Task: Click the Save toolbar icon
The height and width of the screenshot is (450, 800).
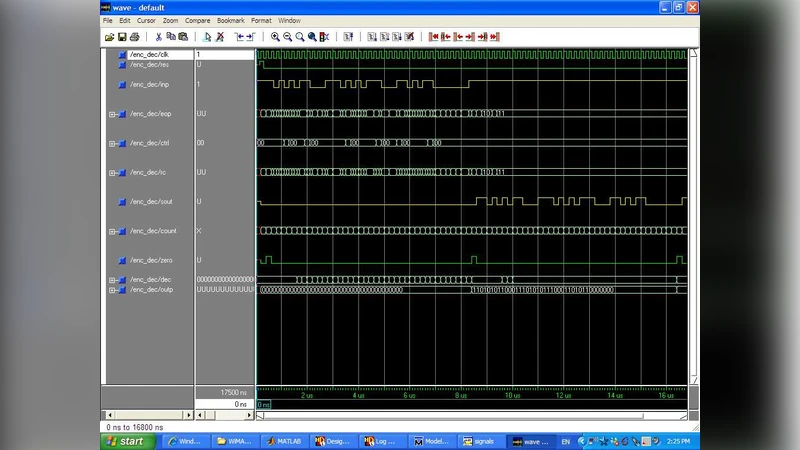Action: point(122,37)
